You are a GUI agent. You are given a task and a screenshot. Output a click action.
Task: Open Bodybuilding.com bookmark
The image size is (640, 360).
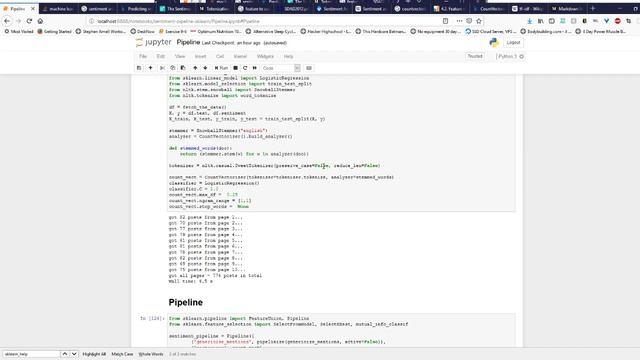[x=546, y=31]
